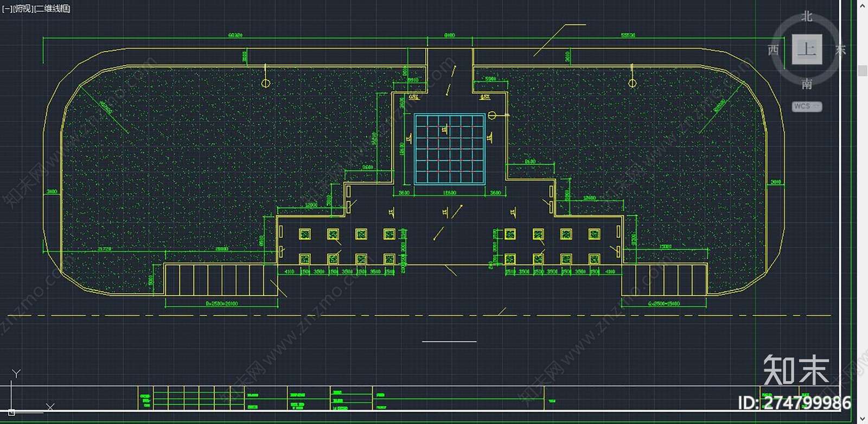
Task: Click the vertical scrollbar down arrow
Action: pos(863,419)
